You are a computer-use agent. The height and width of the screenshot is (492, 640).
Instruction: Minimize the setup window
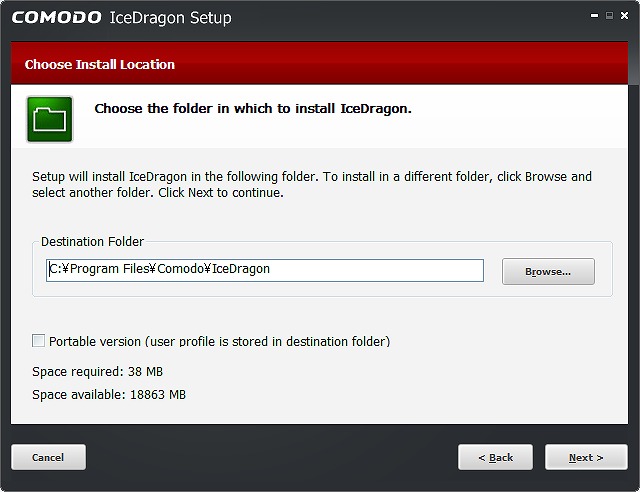tap(594, 16)
